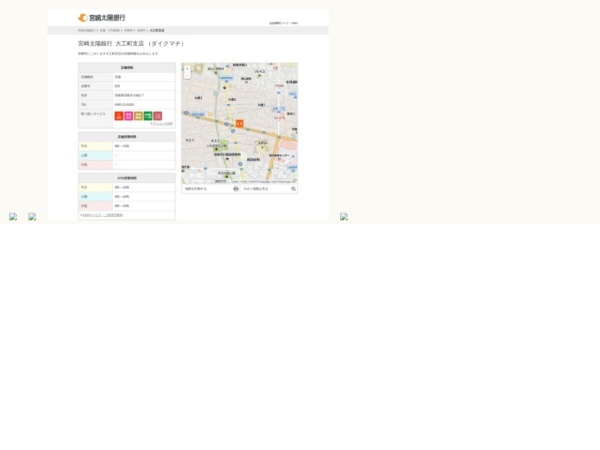Click the 土曜 cell in ATM営業時間 table
The width and height of the screenshot is (600, 450).
pos(95,197)
